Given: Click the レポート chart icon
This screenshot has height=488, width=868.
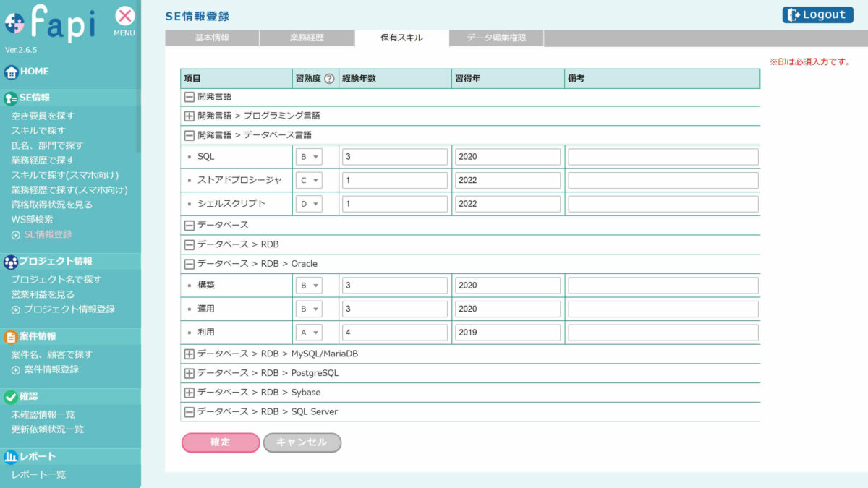Looking at the screenshot, I should [x=11, y=457].
